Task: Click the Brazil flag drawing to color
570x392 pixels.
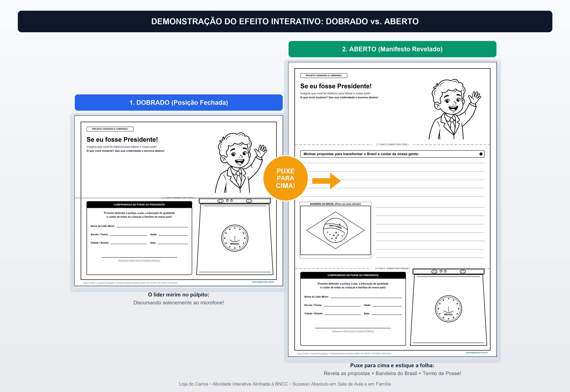Action: pos(335,230)
